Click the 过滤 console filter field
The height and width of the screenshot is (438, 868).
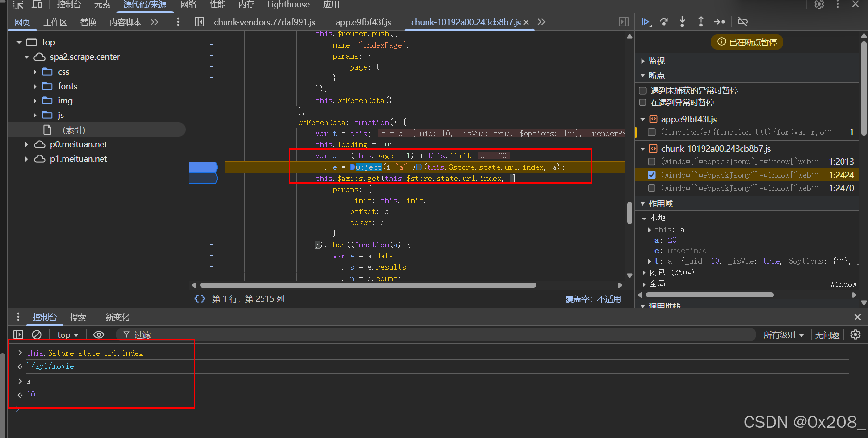tap(435, 335)
